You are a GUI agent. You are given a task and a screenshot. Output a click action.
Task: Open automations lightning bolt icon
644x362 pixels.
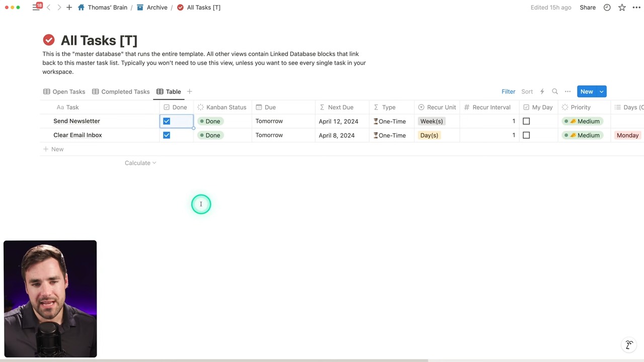tap(542, 92)
